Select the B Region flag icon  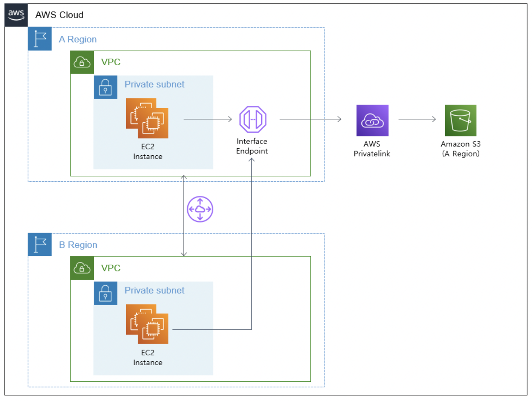[40, 245]
